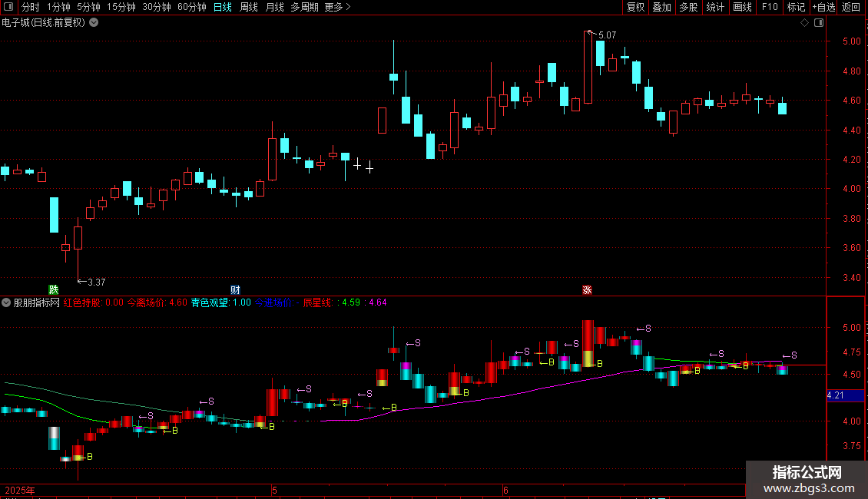Click the 标记 mark button

coord(796,7)
